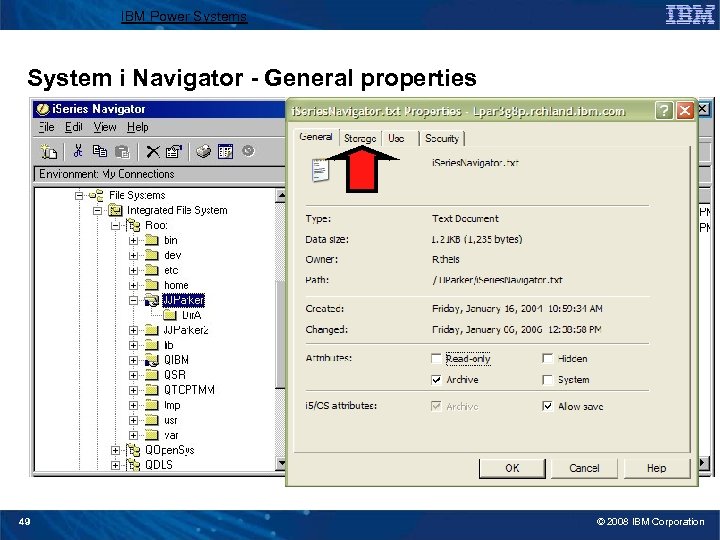Click the File Systems tree icon

point(96,196)
